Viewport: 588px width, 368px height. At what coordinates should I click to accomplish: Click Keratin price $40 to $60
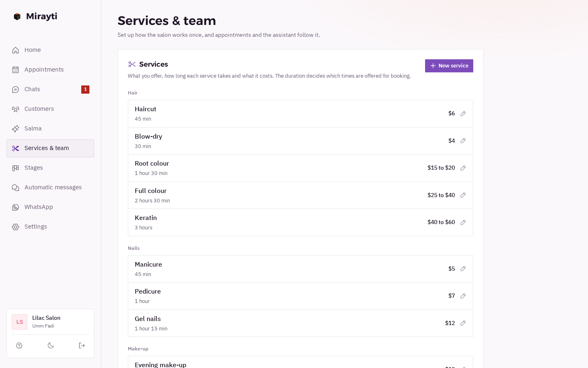pyautogui.click(x=441, y=222)
